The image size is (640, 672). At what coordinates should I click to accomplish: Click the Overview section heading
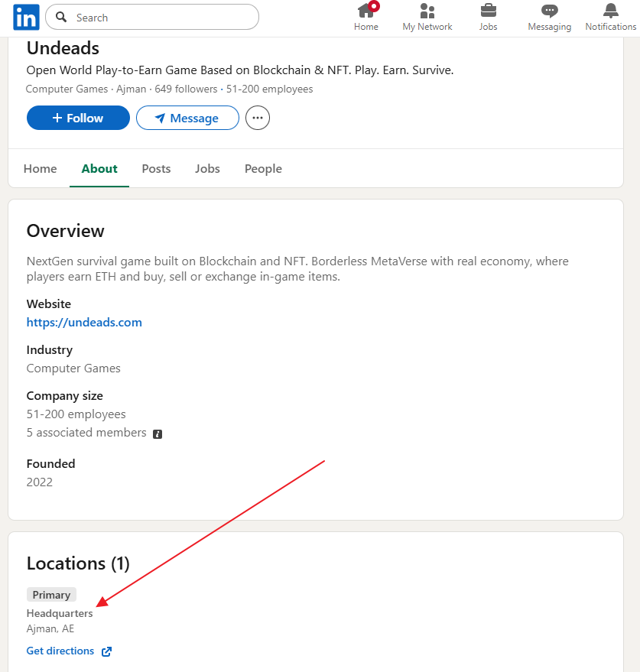tap(65, 231)
